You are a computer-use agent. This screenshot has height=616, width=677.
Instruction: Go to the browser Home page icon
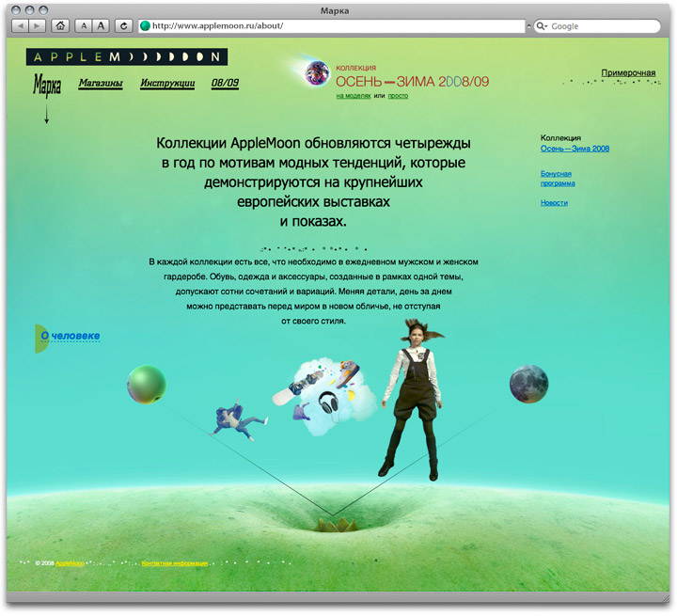[61, 26]
